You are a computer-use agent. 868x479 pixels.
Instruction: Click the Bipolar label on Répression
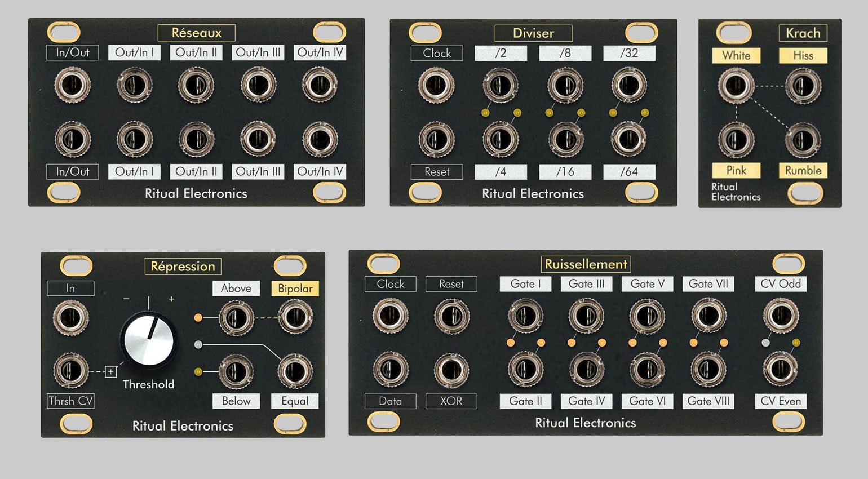coord(295,289)
